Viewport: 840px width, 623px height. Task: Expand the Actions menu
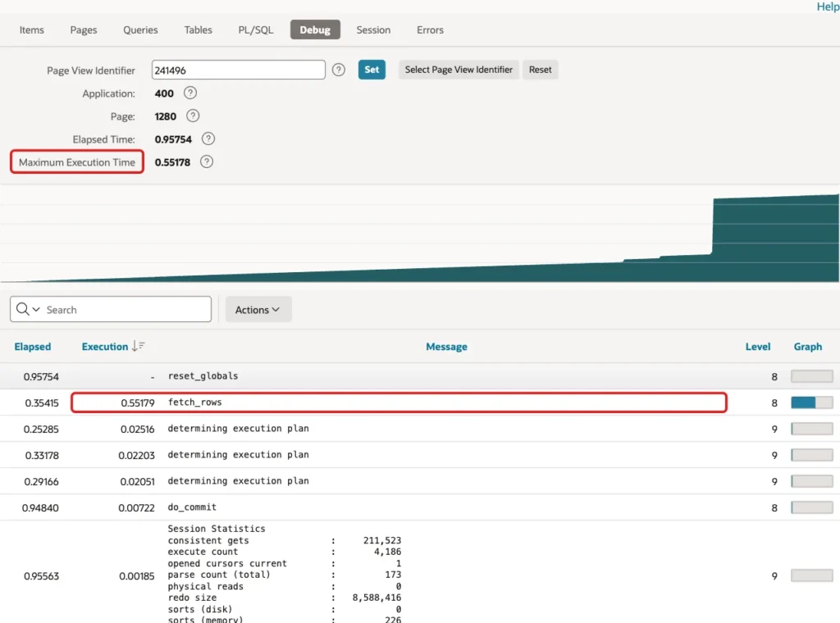258,309
